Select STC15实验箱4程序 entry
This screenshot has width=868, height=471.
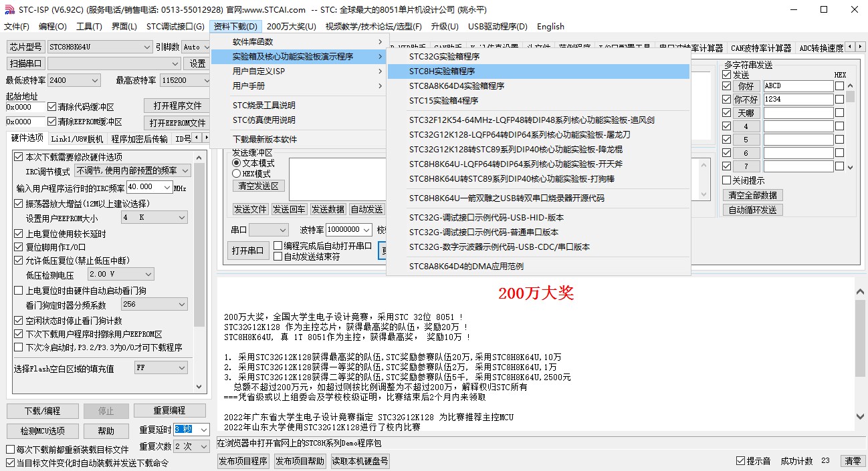click(538, 100)
